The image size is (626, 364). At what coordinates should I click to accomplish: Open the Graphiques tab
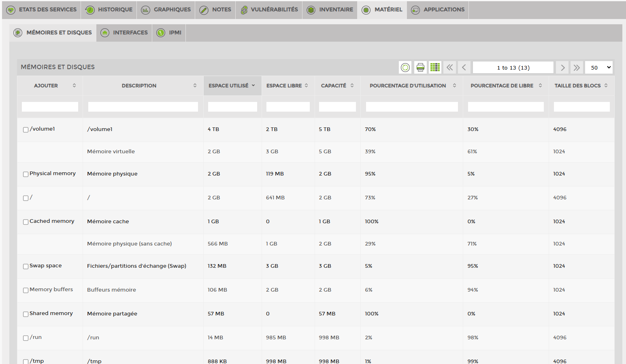[166, 10]
